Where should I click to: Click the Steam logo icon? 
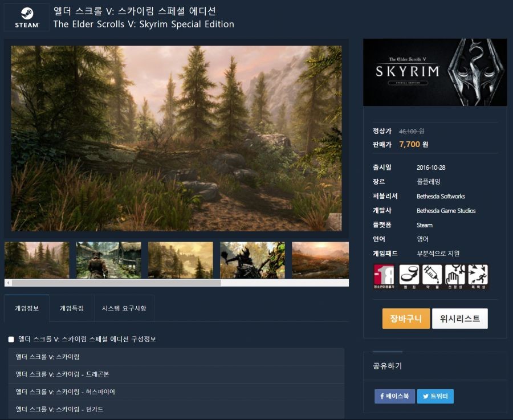point(27,17)
